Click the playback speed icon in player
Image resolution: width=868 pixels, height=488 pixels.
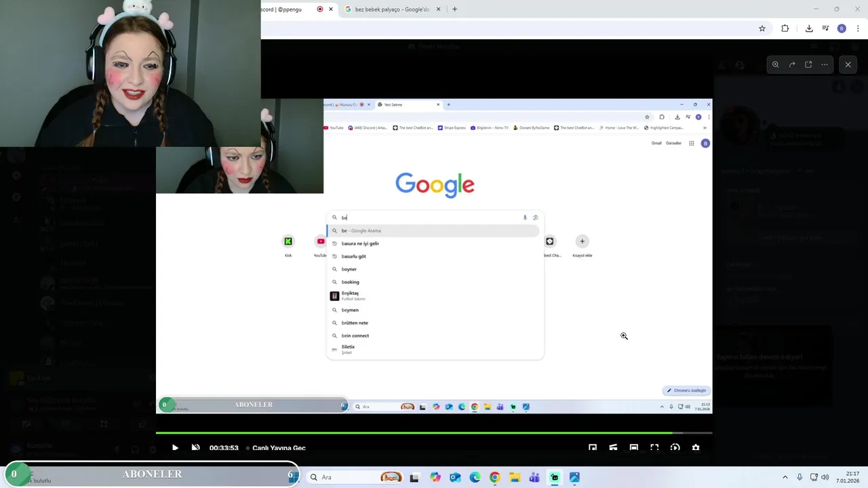(675, 447)
